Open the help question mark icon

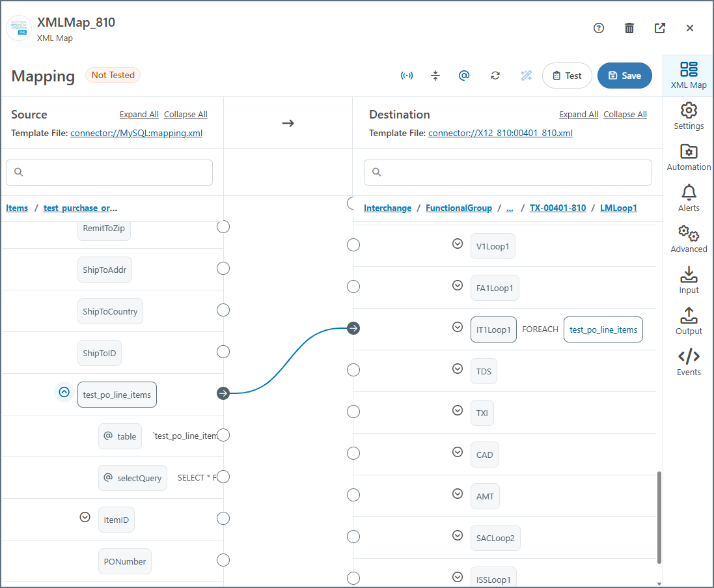[599, 28]
